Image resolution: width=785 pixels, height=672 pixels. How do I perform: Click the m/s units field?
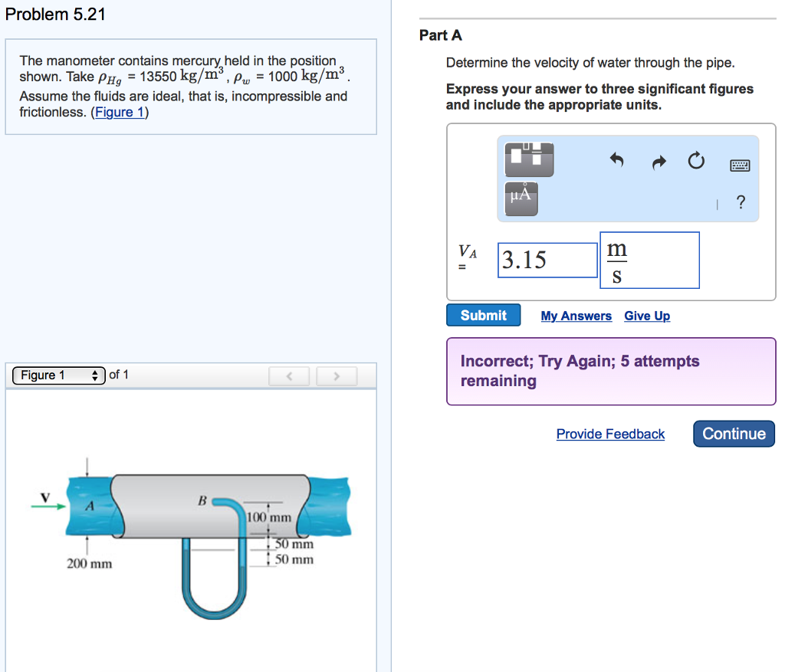(x=649, y=260)
